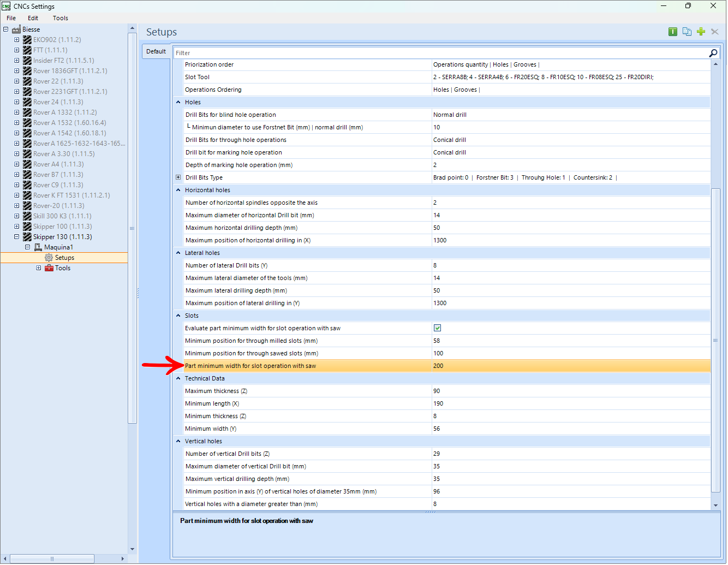
Task: Click the magnifier icon in Filter box
Action: pyautogui.click(x=713, y=53)
